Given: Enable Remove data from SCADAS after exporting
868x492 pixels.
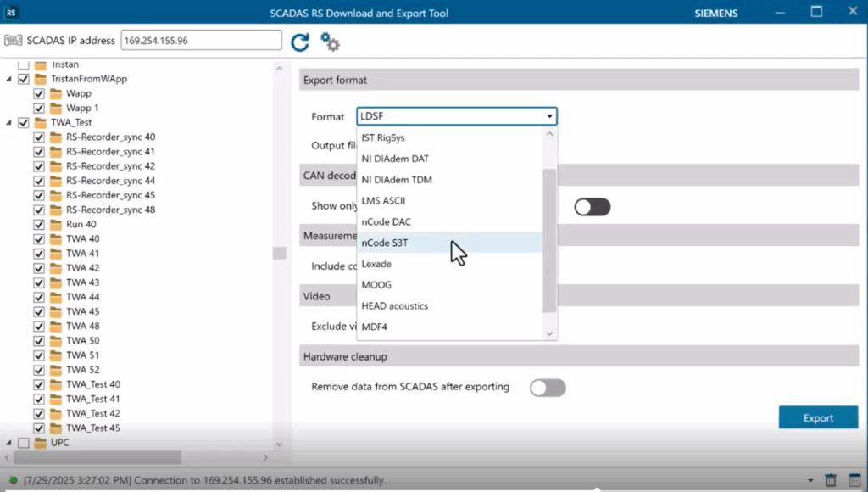Looking at the screenshot, I should pyautogui.click(x=548, y=387).
